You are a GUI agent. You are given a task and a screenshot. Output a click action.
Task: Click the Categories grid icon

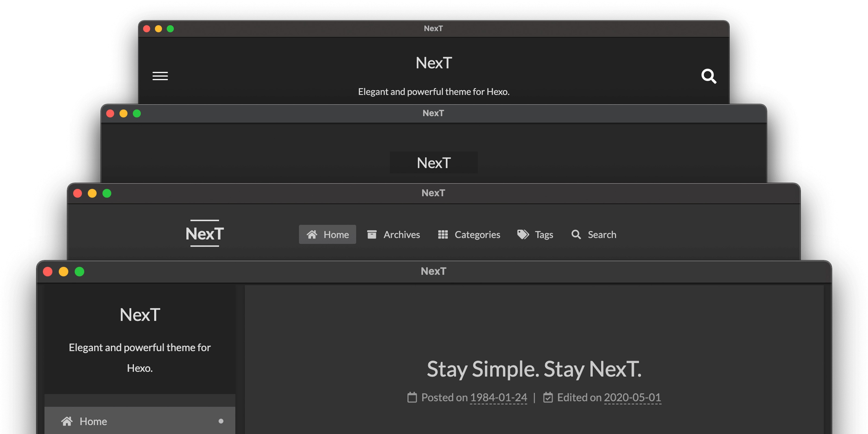coord(443,235)
